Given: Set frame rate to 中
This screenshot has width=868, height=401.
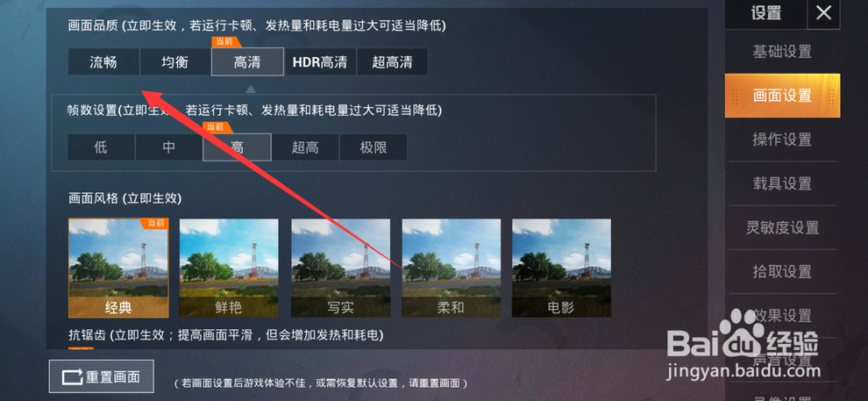Looking at the screenshot, I should [x=169, y=147].
